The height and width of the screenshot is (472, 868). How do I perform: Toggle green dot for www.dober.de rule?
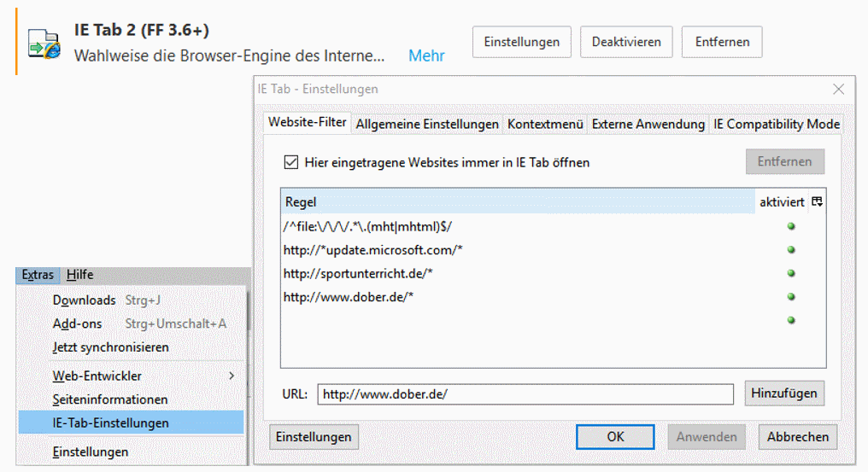791,297
